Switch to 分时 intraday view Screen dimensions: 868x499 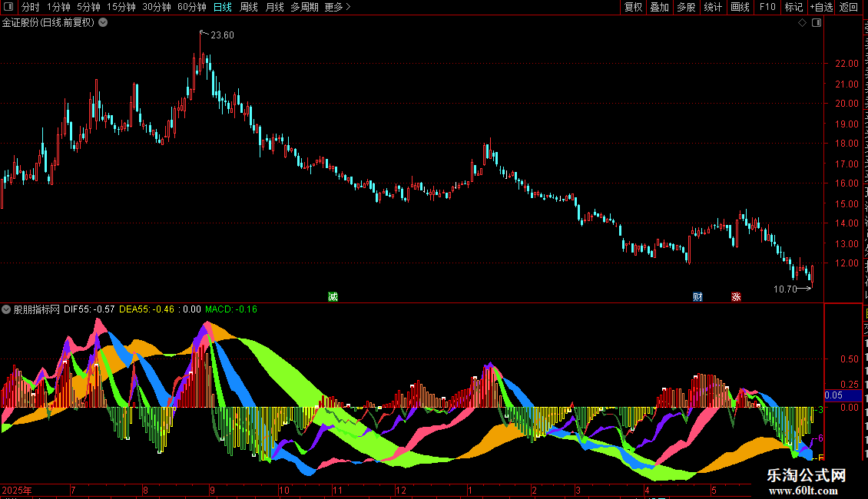(x=31, y=7)
